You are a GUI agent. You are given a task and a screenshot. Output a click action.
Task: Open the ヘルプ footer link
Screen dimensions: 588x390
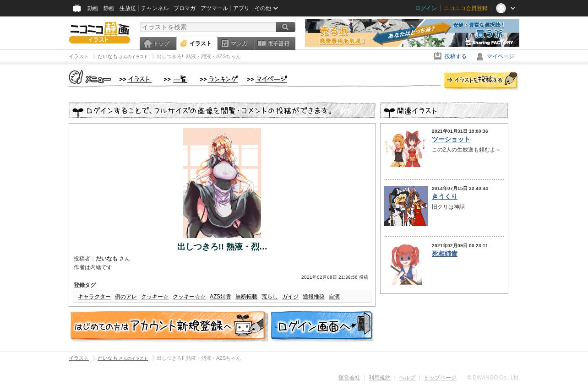[407, 378]
